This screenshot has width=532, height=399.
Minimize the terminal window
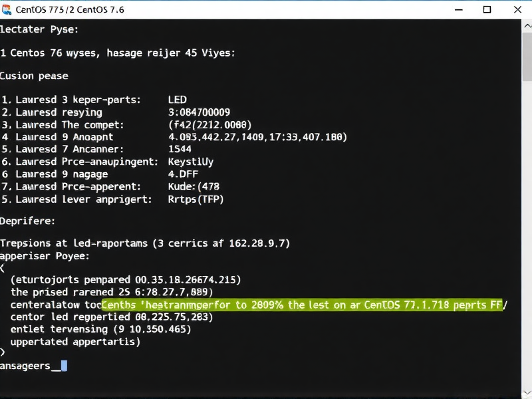click(x=459, y=10)
